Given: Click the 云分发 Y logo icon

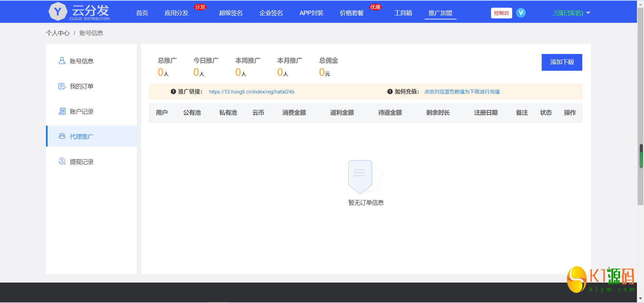Looking at the screenshot, I should [x=58, y=12].
